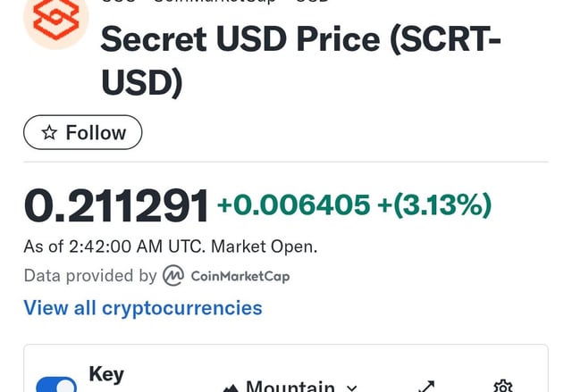
Task: Click the Key label beside the switch
Action: pos(106,374)
